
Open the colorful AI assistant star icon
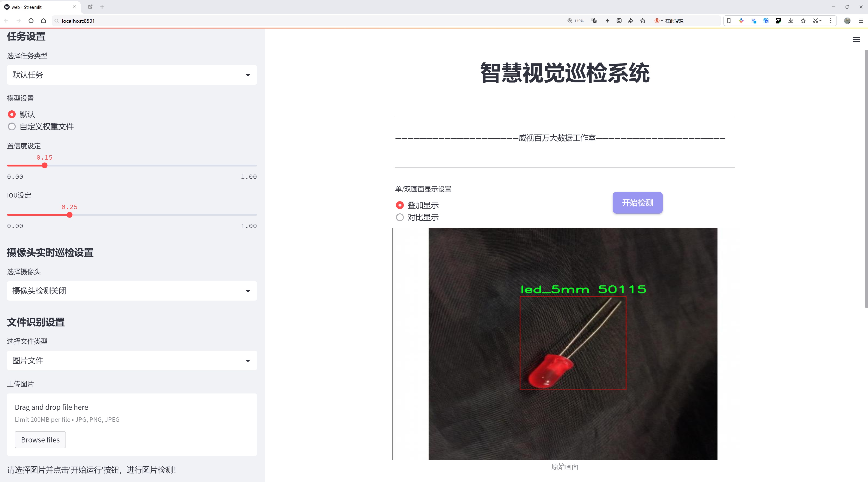click(741, 20)
